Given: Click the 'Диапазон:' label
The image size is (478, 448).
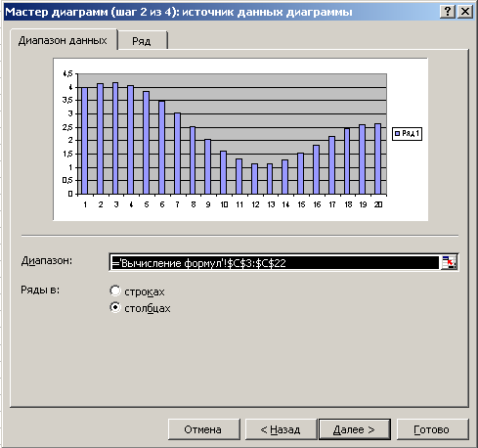Looking at the screenshot, I should 47,261.
